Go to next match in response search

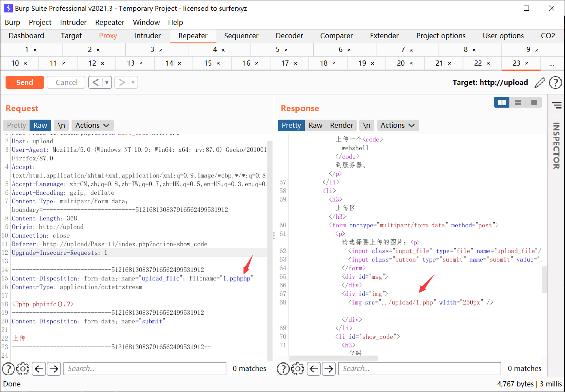pyautogui.click(x=329, y=368)
